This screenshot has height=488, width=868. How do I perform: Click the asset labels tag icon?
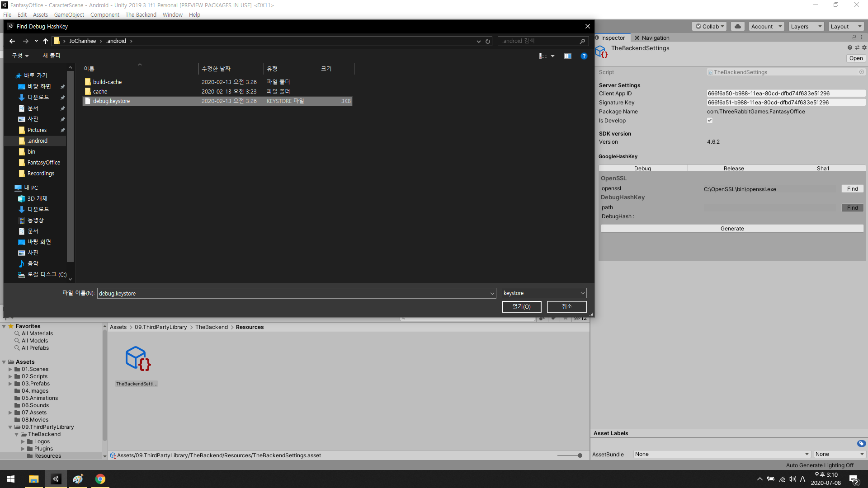(861, 444)
